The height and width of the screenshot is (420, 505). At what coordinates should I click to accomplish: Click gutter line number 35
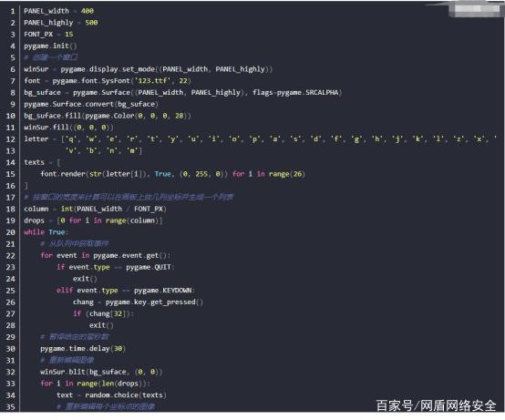10,407
